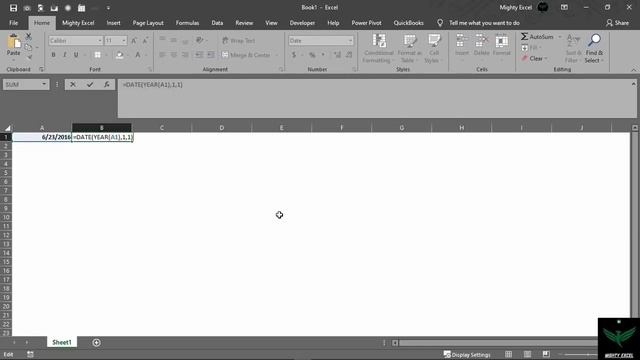
Task: Switch to Normal view in status bar
Action: (509, 354)
